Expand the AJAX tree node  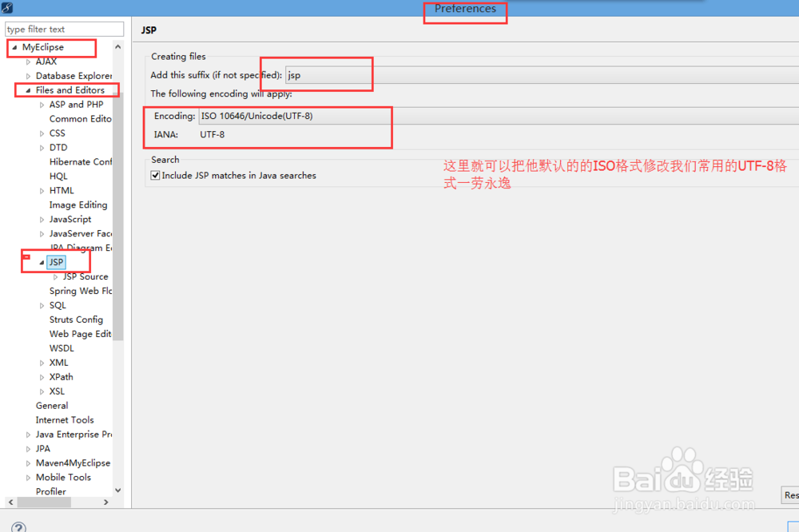click(x=29, y=62)
